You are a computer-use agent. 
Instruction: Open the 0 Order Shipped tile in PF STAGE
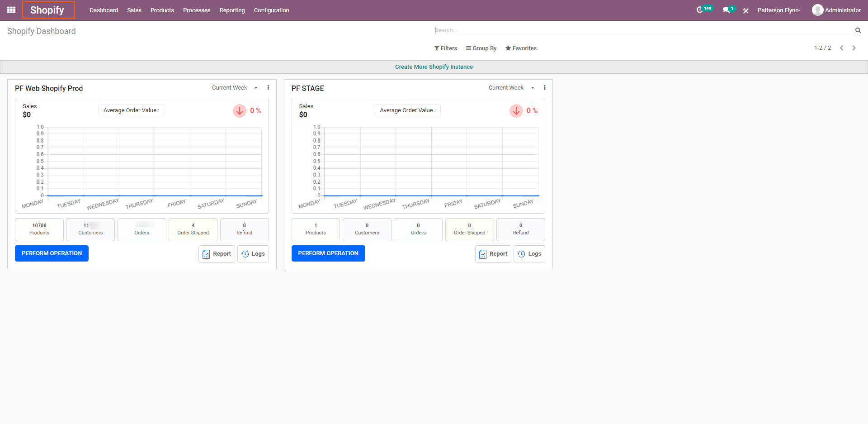470,229
